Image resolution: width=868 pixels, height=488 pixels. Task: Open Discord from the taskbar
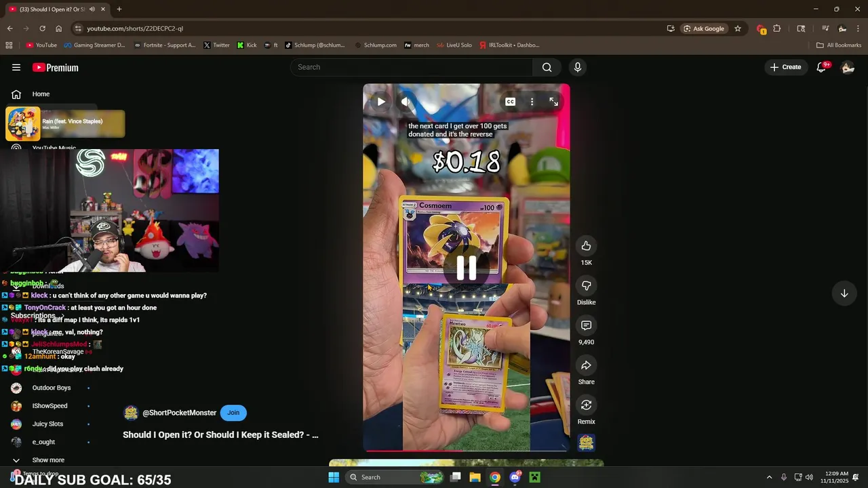pyautogui.click(x=515, y=477)
